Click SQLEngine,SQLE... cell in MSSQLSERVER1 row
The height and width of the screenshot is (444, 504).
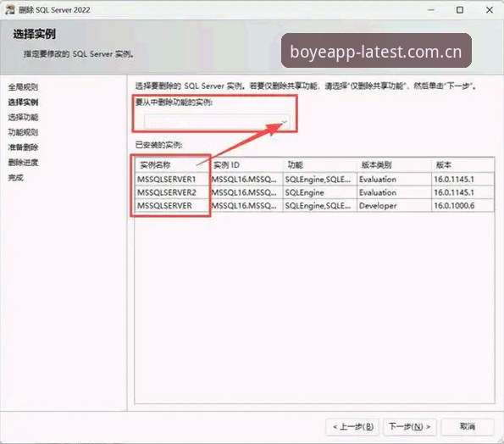pyautogui.click(x=320, y=179)
